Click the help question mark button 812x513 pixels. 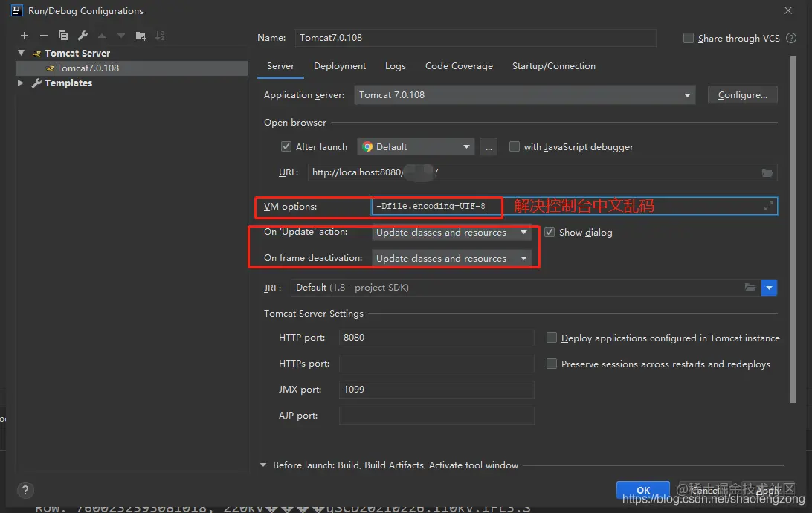pyautogui.click(x=25, y=490)
